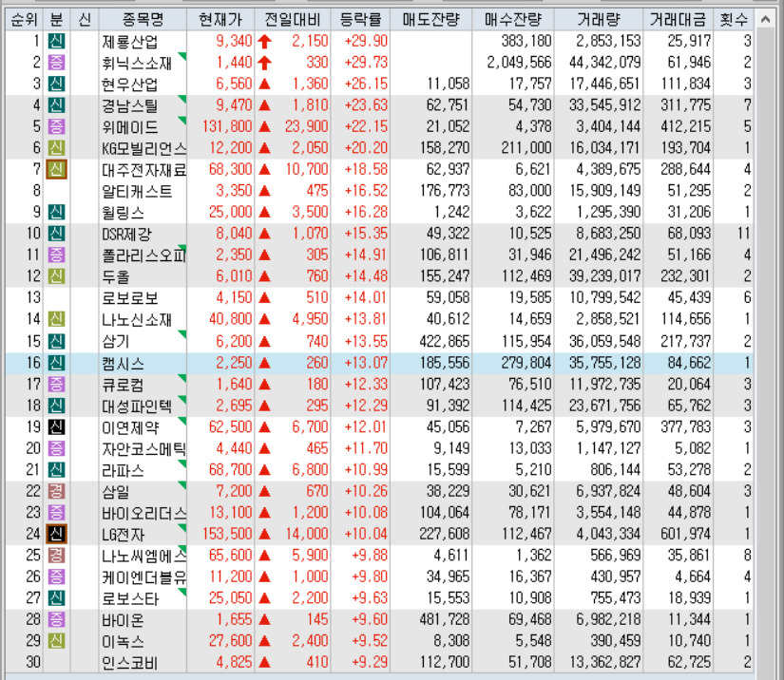The width and height of the screenshot is (784, 680).
Task: Sort by the 등락률 column header
Action: (x=360, y=20)
